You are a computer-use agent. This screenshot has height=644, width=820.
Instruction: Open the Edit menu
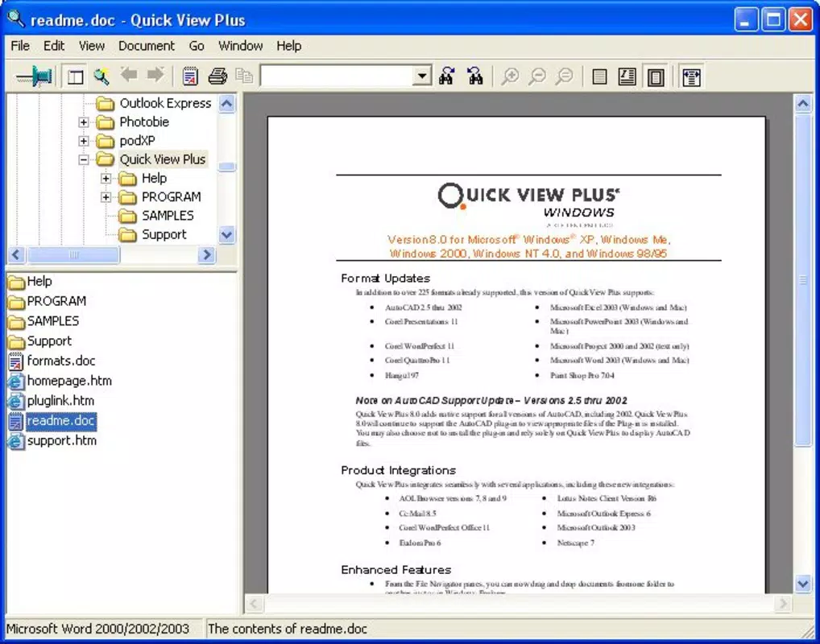(54, 46)
